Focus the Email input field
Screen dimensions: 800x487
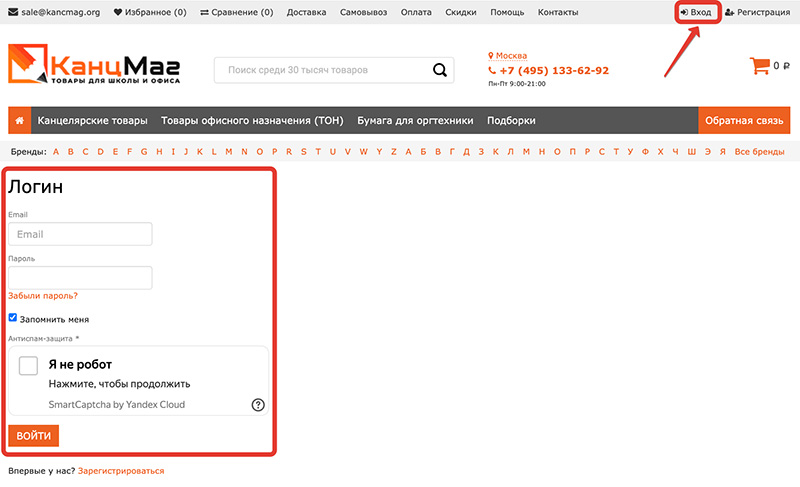click(x=80, y=234)
